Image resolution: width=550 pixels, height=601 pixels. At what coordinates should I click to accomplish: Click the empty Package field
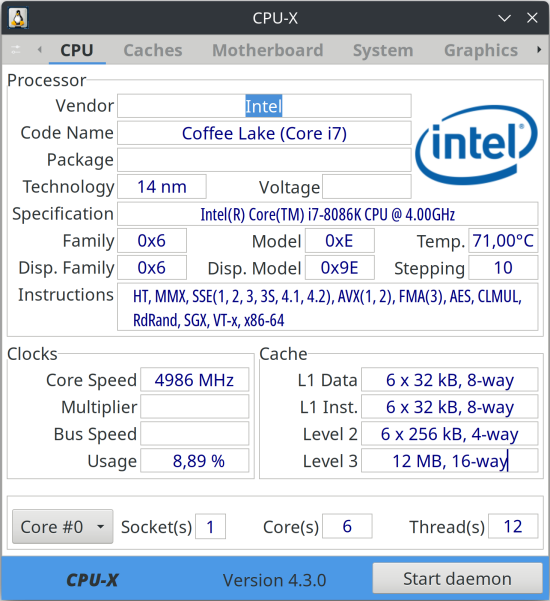click(264, 160)
